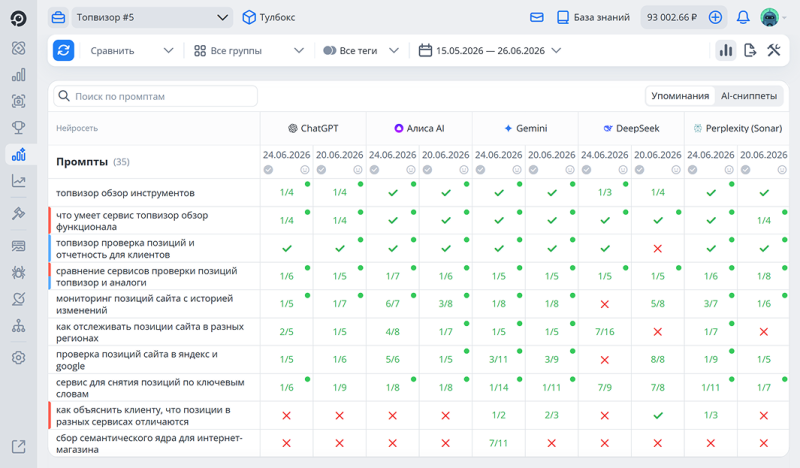This screenshot has height=468, width=800.
Task: Click the export file icon
Action: tap(749, 51)
